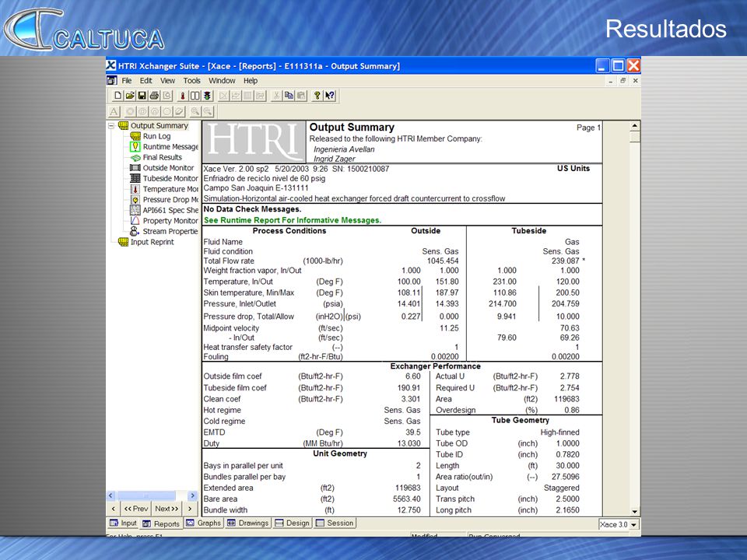Select Run Log in the report tree
Screen dimensions: 747x560
[x=156, y=136]
